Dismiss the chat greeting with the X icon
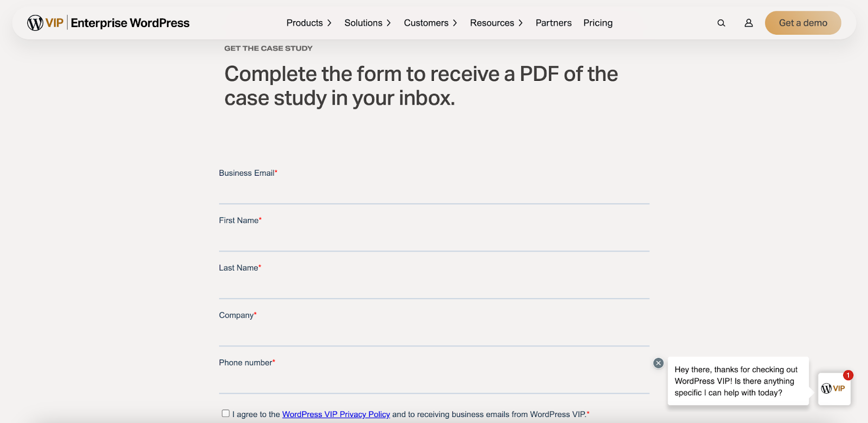Screen dimensions: 868x423 click(658, 363)
